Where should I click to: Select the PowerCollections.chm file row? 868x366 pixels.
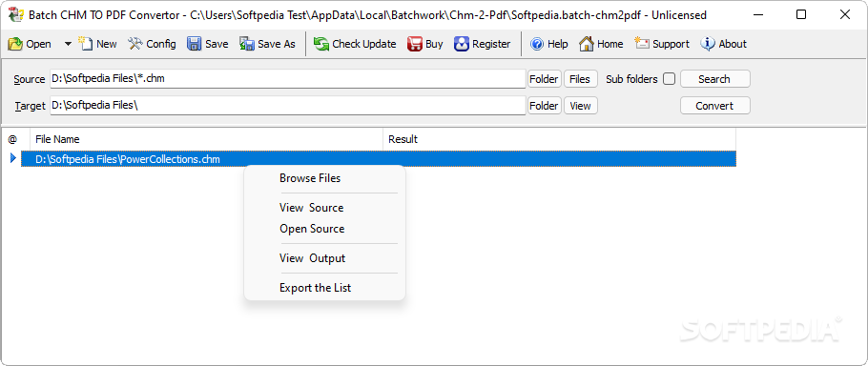[x=379, y=159]
